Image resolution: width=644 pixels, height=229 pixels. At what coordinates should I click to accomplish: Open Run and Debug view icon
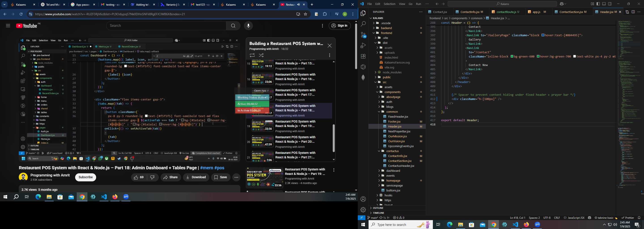pos(363,45)
